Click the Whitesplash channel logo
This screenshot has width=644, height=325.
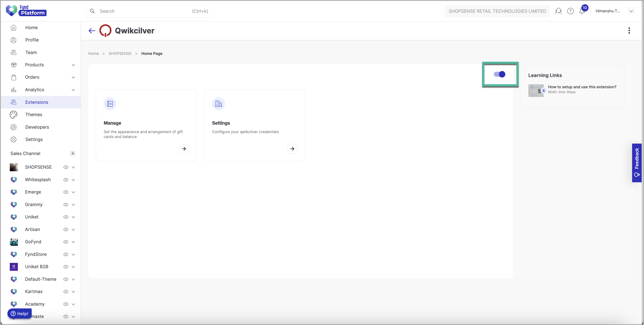click(14, 180)
